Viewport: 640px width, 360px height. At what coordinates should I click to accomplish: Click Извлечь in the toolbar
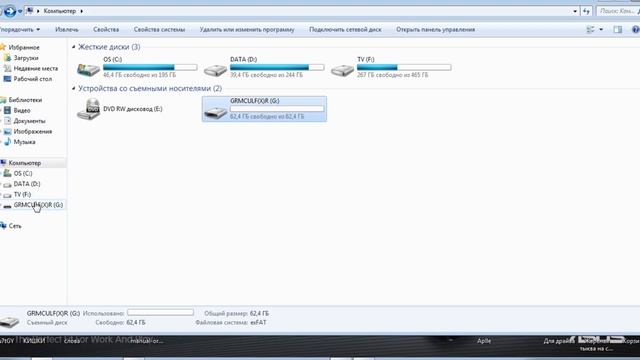click(67, 29)
